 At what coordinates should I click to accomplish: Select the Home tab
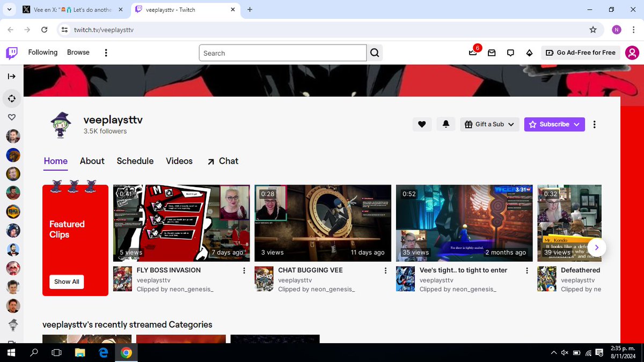[x=56, y=161]
